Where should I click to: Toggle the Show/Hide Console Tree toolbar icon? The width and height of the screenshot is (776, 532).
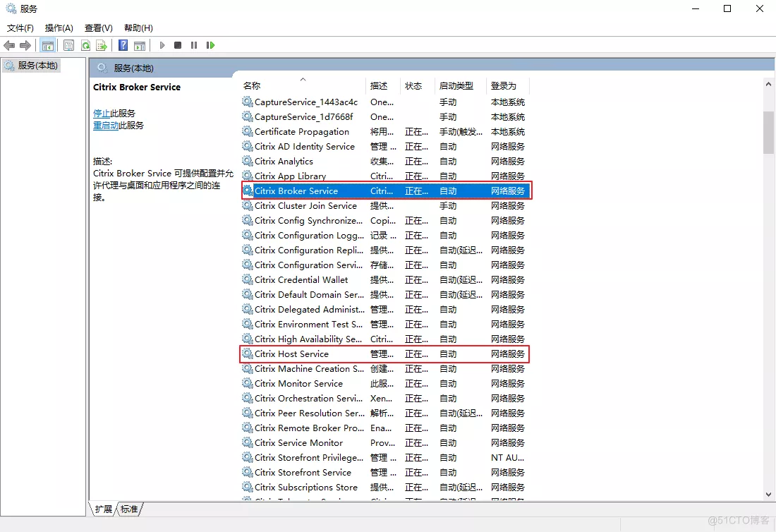pyautogui.click(x=48, y=46)
